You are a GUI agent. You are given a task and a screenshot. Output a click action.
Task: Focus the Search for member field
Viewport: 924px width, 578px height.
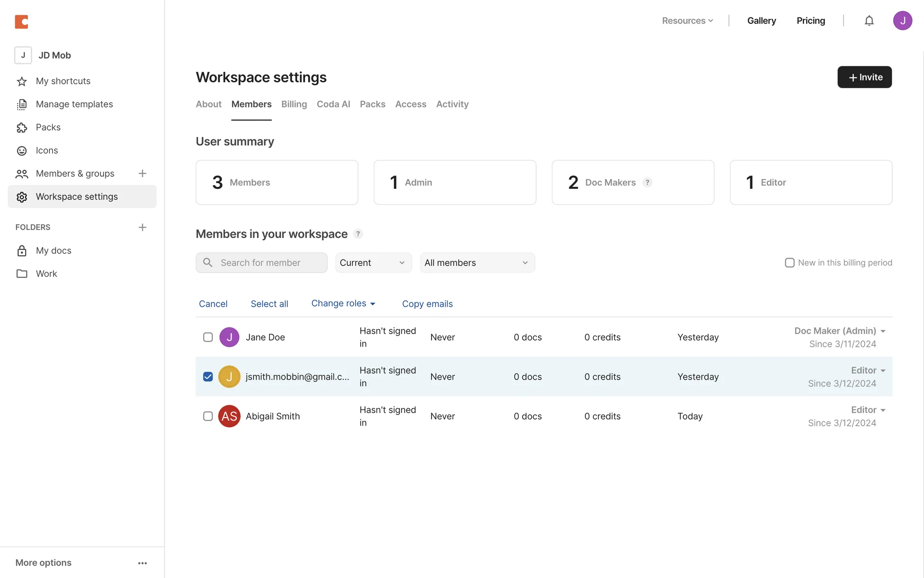point(269,263)
